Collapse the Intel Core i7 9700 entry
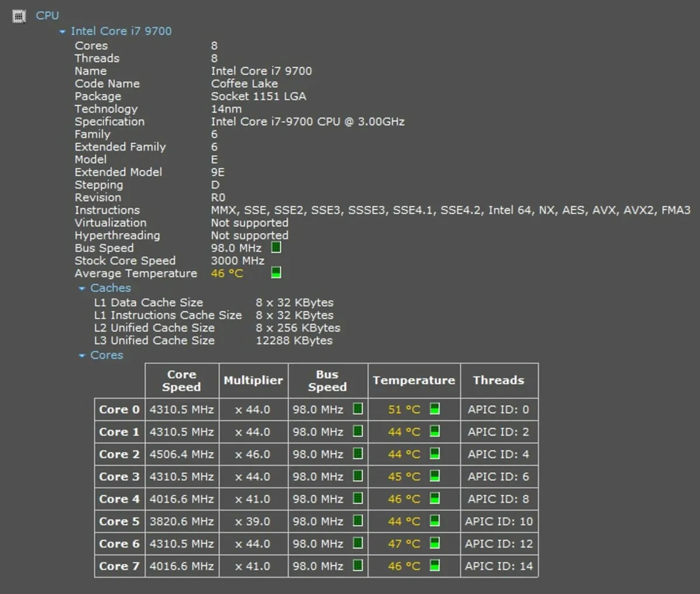 (62, 31)
